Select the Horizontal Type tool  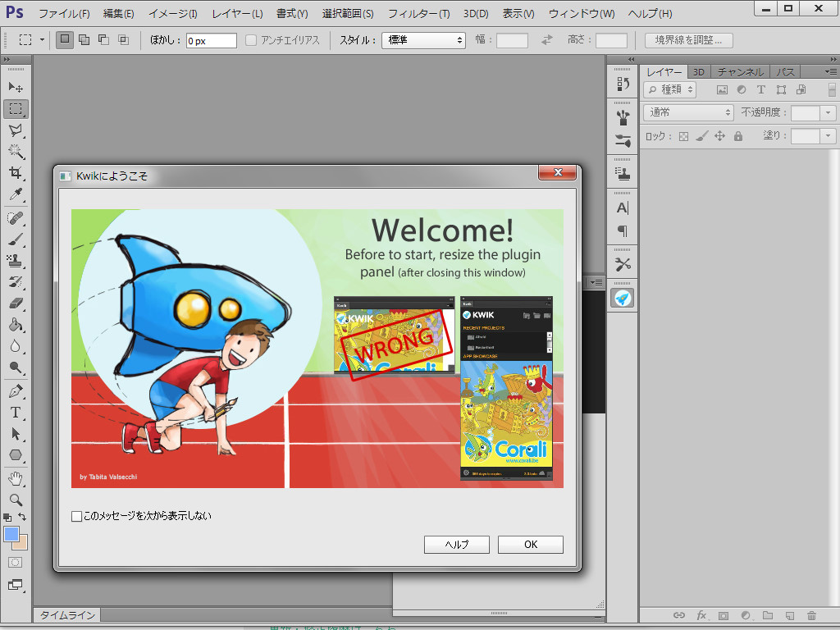(x=16, y=413)
